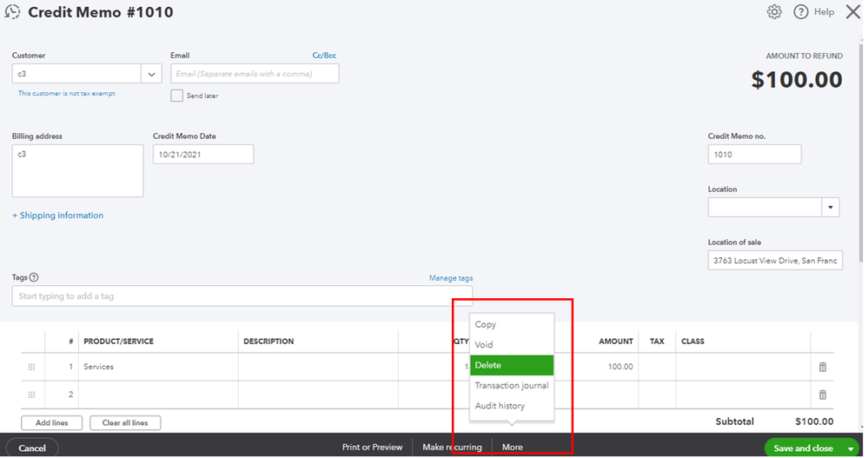
Task: Open settings gear icon
Action: [x=774, y=11]
